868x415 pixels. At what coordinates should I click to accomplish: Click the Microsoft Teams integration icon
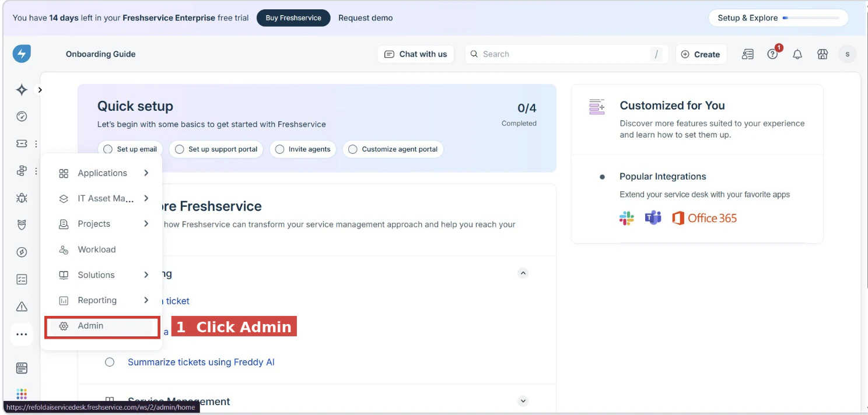coord(653,219)
